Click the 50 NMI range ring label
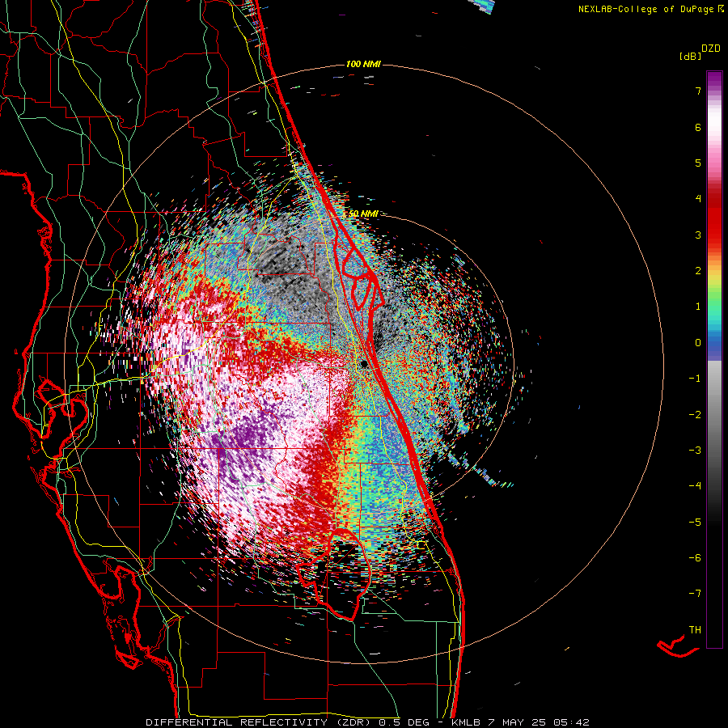Viewport: 728px width, 728px height. tap(363, 214)
